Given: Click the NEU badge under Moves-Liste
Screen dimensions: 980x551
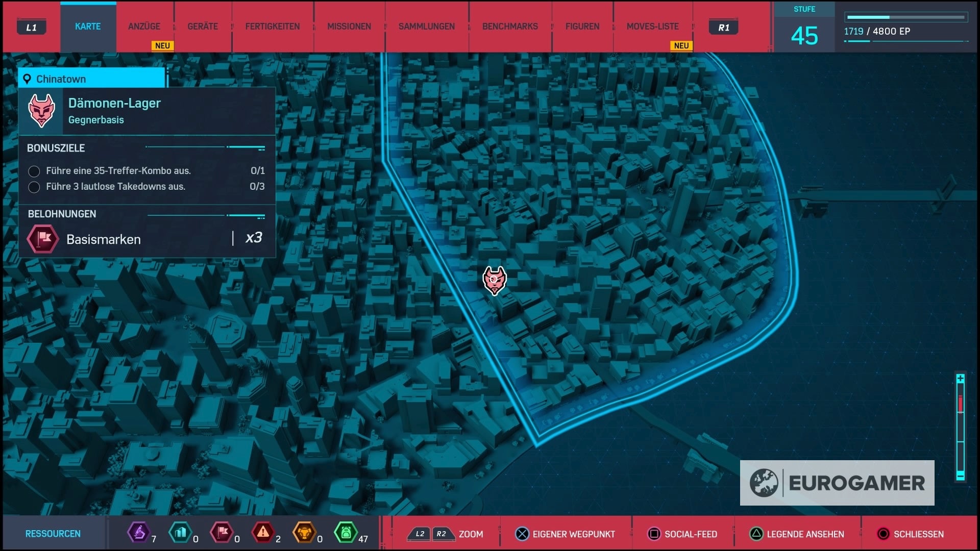Looking at the screenshot, I should (681, 45).
